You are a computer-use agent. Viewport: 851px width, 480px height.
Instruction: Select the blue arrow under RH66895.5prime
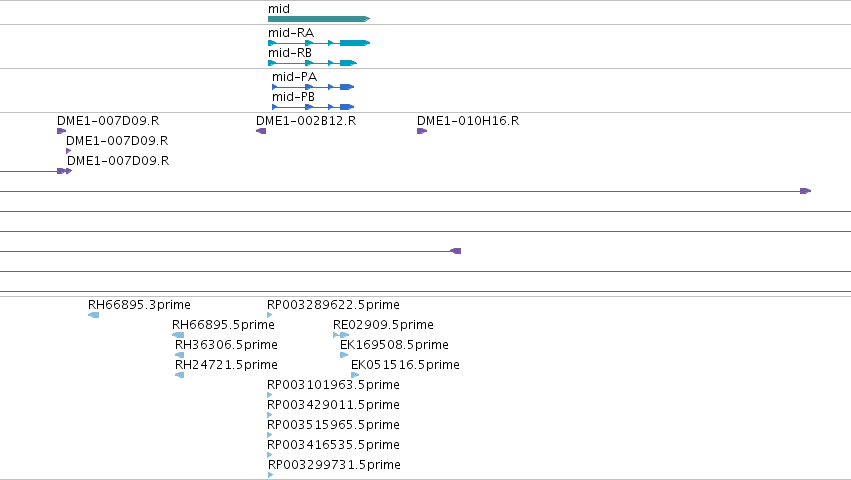click(178, 335)
